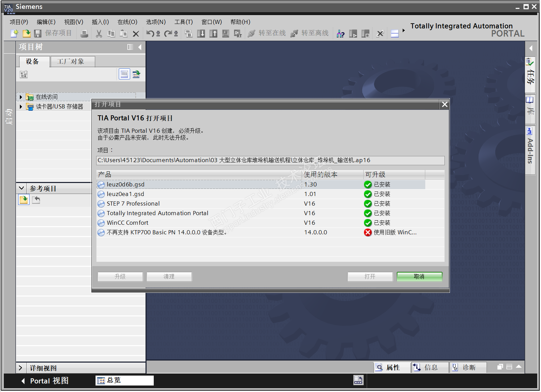Open the 插入(I) menu
The width and height of the screenshot is (541, 392).
click(100, 22)
